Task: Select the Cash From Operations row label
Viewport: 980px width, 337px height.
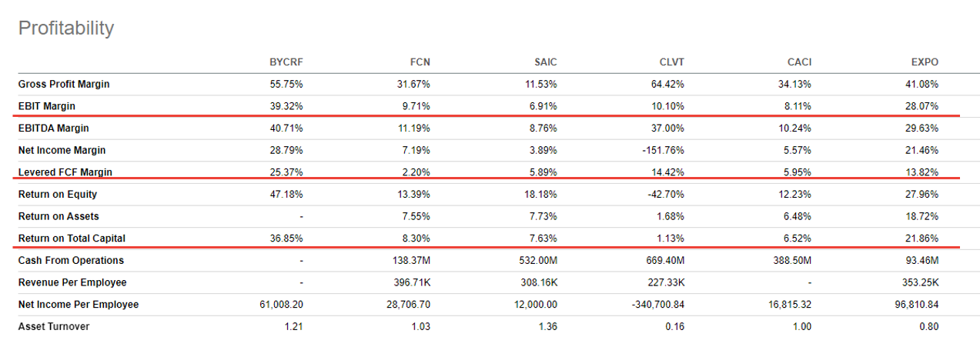Action: click(x=71, y=261)
